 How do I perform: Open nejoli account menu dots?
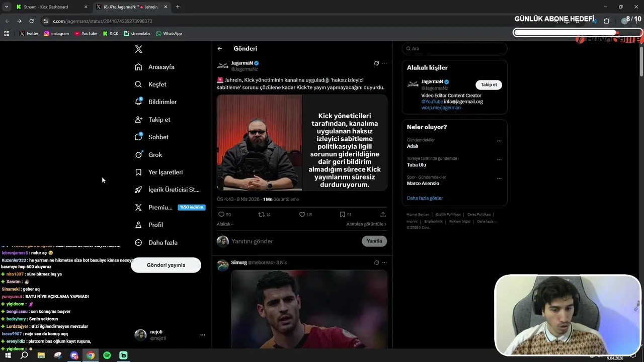[x=203, y=335]
